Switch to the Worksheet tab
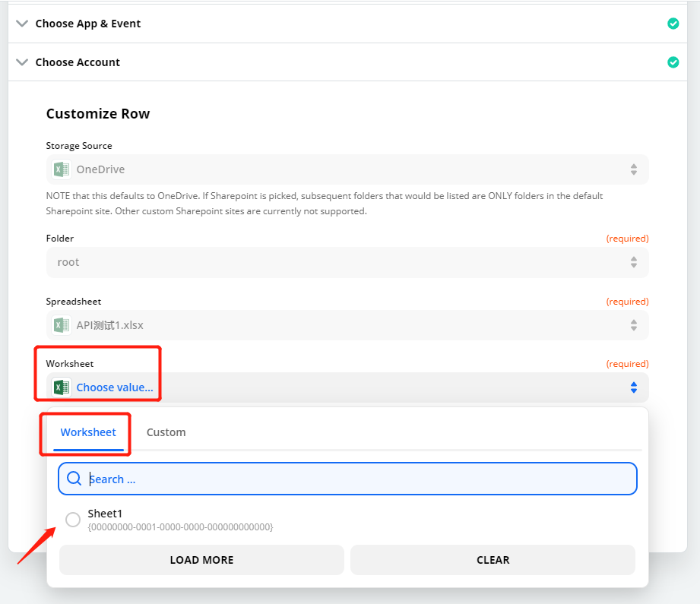This screenshot has width=700, height=604. (x=88, y=432)
